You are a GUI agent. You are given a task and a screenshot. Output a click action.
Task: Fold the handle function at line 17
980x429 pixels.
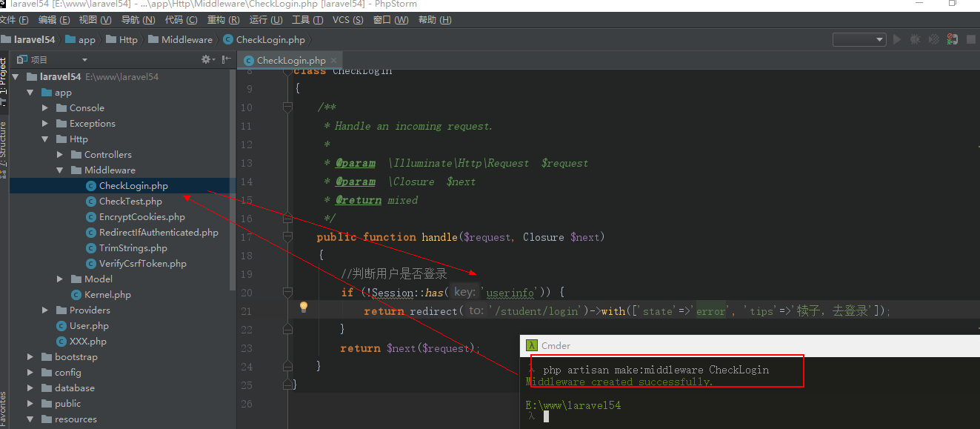point(287,237)
